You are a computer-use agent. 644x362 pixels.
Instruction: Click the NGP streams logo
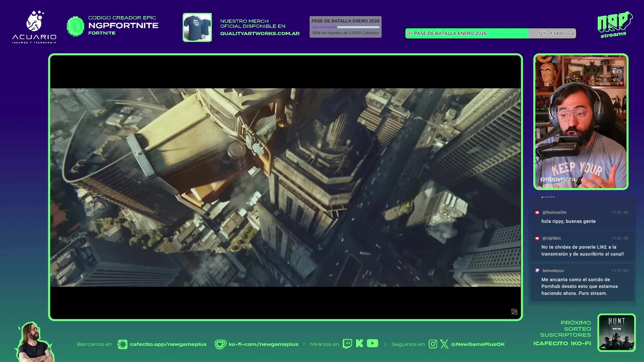[615, 25]
